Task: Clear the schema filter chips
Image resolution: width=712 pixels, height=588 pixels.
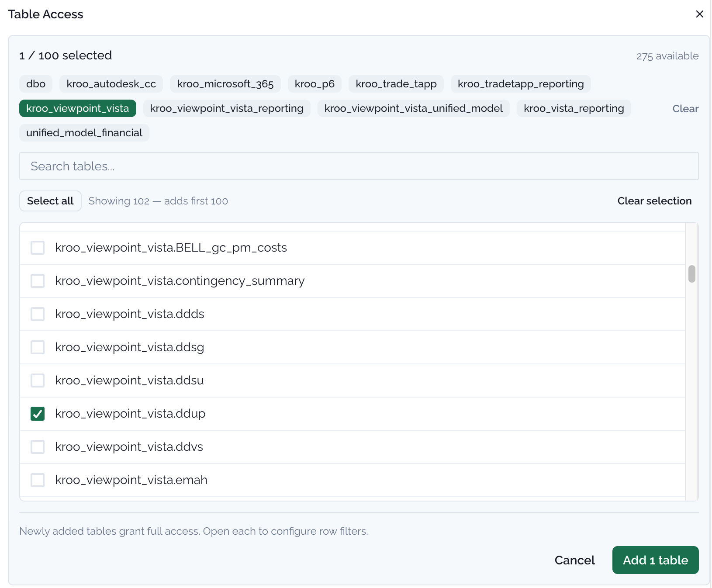Action: point(685,109)
